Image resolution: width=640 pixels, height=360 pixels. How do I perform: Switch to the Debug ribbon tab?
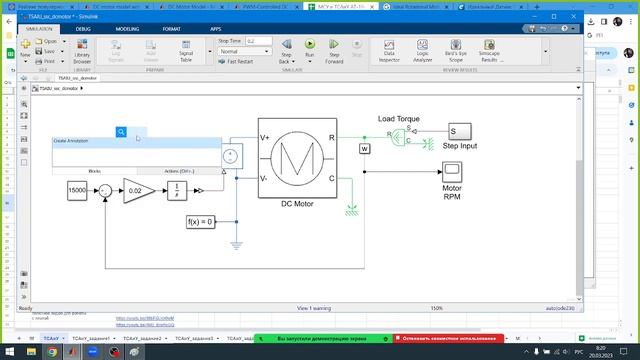point(83,29)
